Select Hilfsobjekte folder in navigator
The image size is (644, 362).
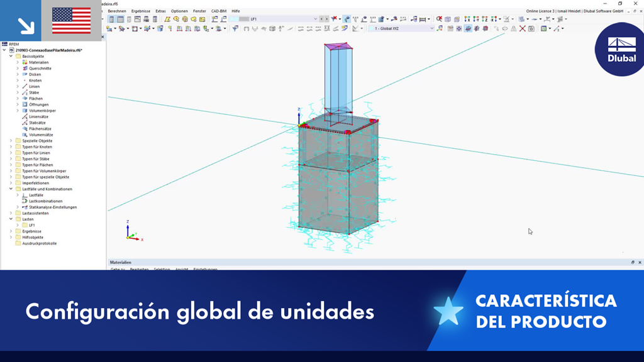click(x=33, y=237)
